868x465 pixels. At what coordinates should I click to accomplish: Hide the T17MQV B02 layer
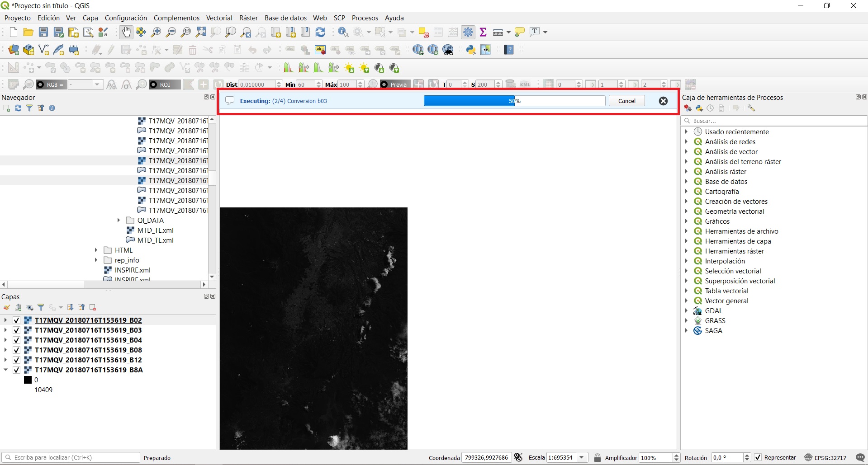pos(17,320)
